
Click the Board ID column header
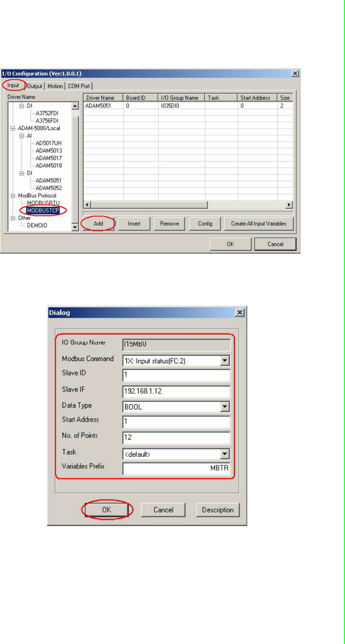point(141,98)
